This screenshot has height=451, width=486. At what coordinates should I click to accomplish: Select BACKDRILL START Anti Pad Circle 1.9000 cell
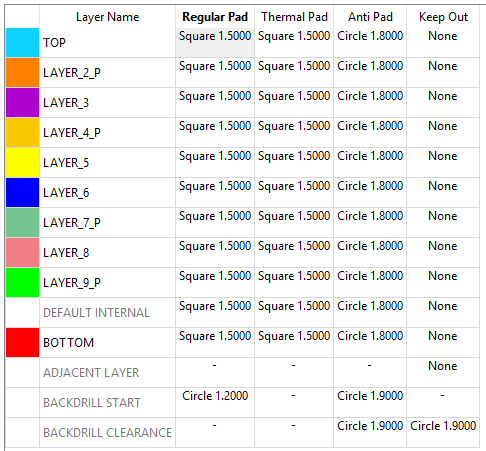click(370, 402)
